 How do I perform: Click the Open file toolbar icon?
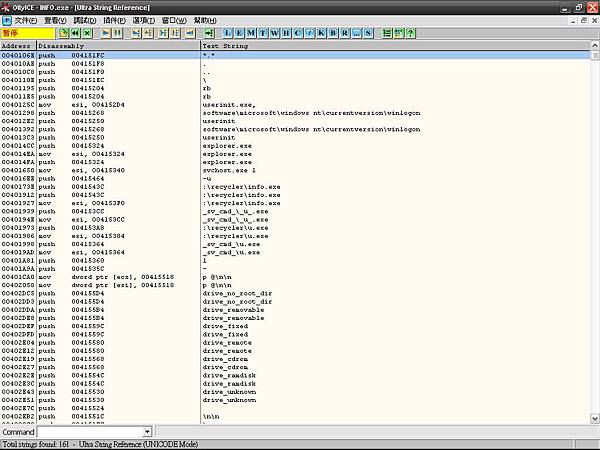64,33
